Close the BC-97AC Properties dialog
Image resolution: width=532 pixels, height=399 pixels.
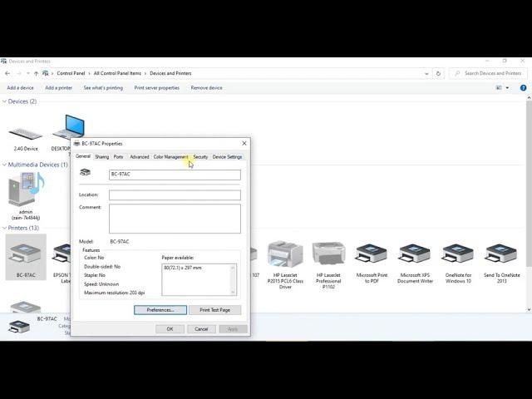pyautogui.click(x=244, y=143)
